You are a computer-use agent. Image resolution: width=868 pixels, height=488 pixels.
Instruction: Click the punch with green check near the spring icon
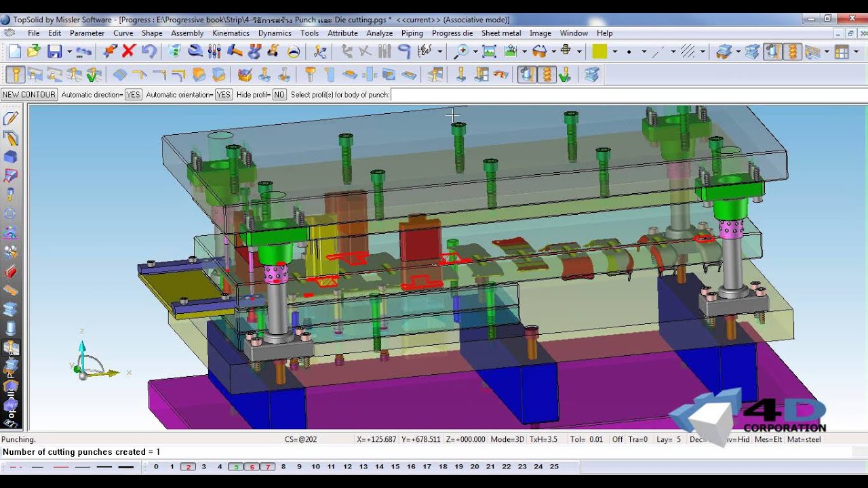tap(564, 75)
